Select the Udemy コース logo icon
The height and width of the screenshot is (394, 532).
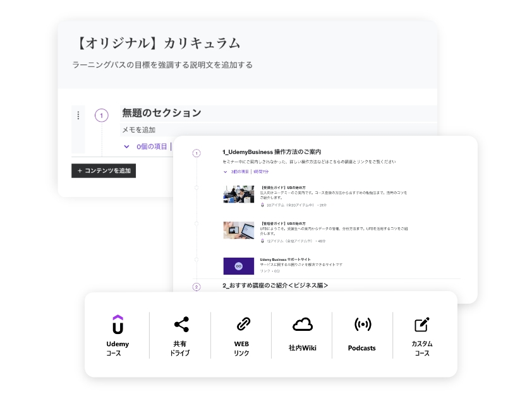pos(118,325)
